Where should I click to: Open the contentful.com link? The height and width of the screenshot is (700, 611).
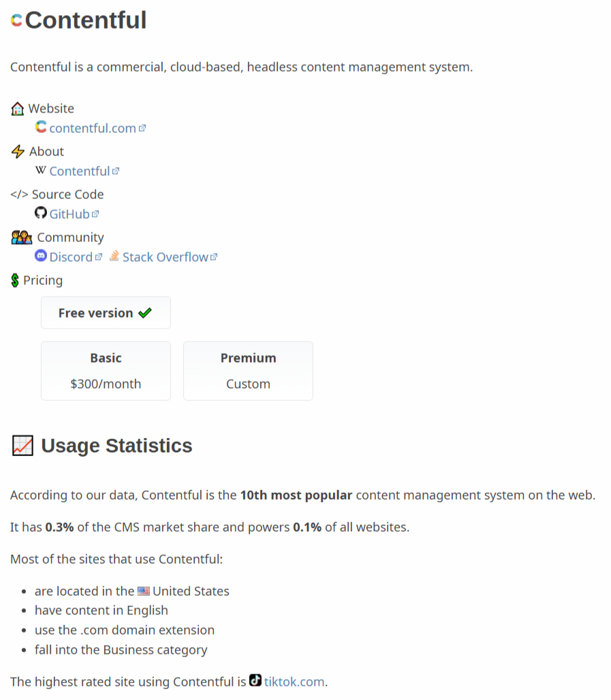91,127
